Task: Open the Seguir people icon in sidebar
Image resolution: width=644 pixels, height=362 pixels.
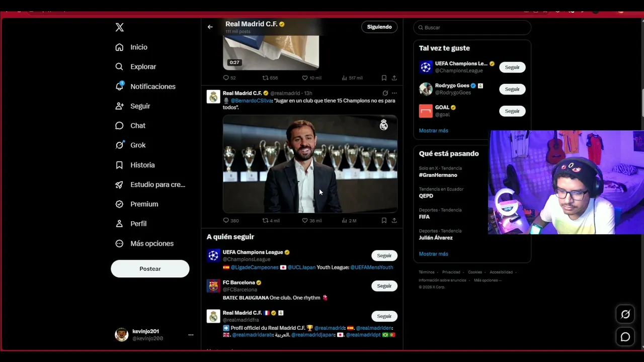Action: pos(119,106)
